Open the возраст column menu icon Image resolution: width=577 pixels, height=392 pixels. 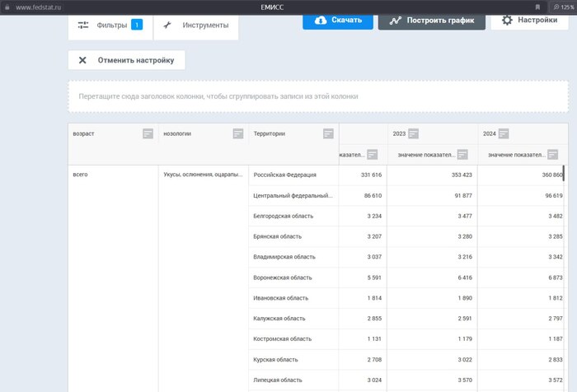(148, 133)
